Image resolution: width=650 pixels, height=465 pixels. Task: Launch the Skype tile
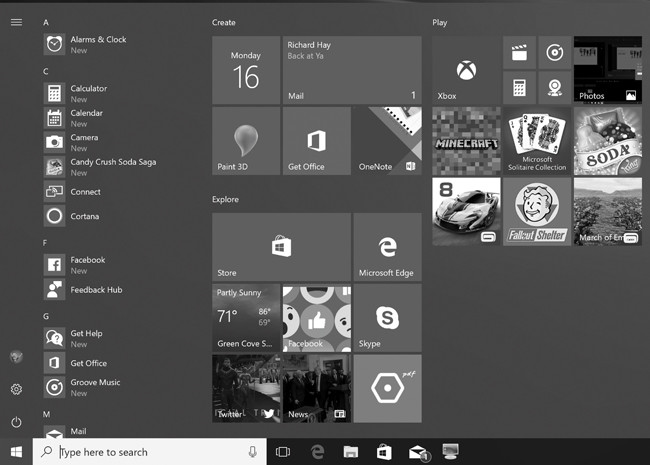pyautogui.click(x=388, y=318)
